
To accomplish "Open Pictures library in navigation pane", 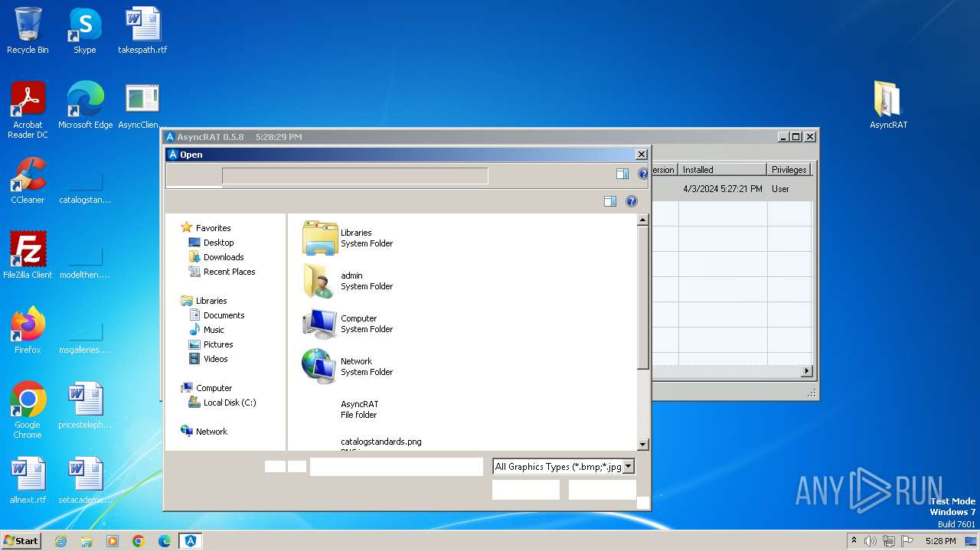I will pos(211,344).
